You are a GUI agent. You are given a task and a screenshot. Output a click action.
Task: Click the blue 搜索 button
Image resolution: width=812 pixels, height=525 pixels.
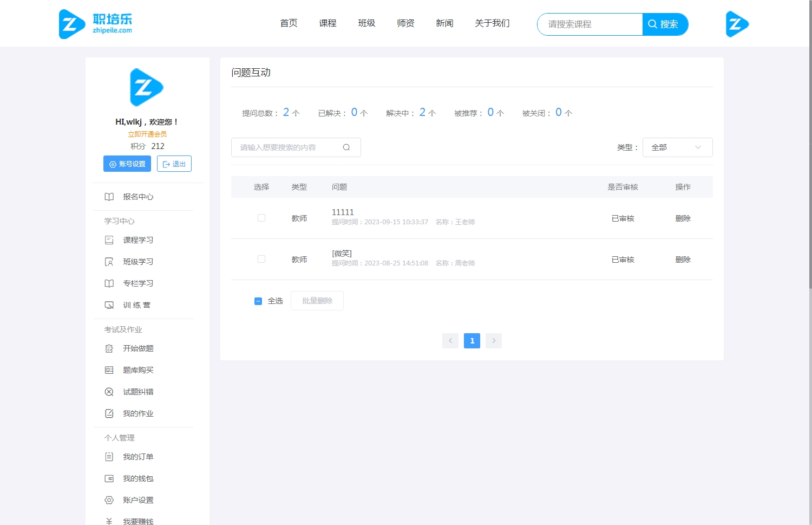[665, 24]
